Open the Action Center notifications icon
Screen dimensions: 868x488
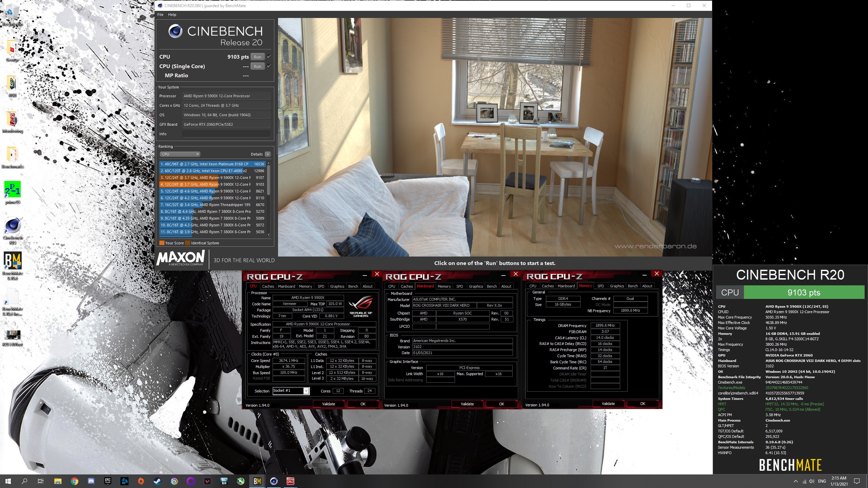(857, 481)
